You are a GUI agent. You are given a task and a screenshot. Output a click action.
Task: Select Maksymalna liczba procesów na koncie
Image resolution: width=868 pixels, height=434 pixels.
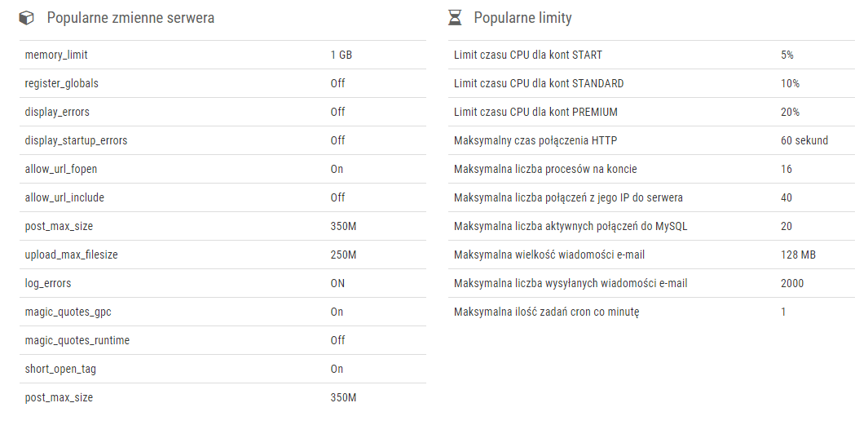[x=545, y=169]
